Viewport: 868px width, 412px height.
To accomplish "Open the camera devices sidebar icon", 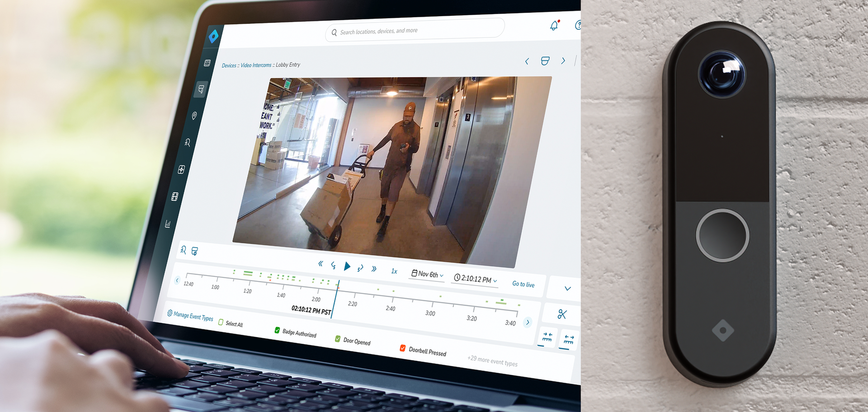I will [201, 89].
